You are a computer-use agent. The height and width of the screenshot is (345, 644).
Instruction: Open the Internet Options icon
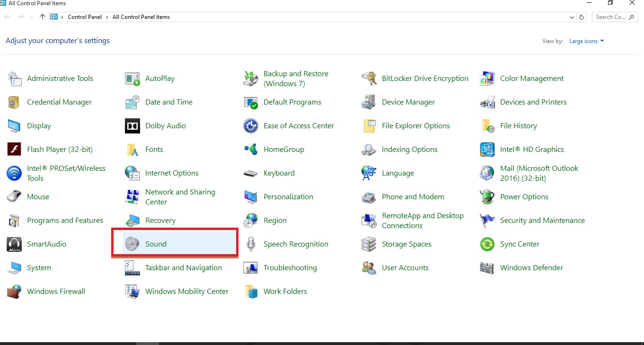(132, 173)
